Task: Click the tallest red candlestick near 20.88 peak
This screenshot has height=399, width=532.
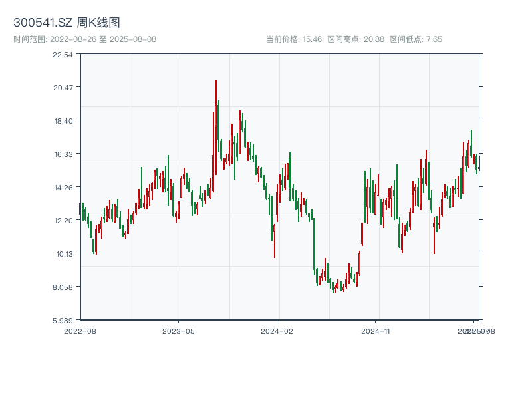Action: coord(215,127)
